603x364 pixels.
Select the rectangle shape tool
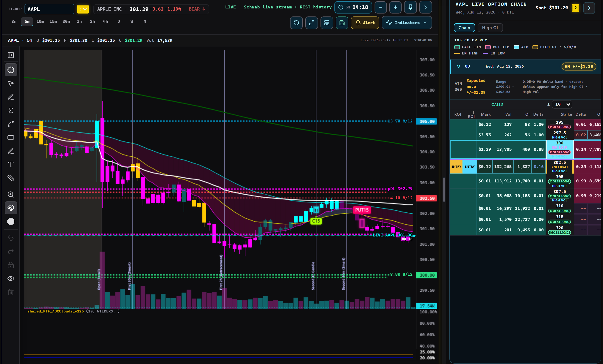coord(11,138)
